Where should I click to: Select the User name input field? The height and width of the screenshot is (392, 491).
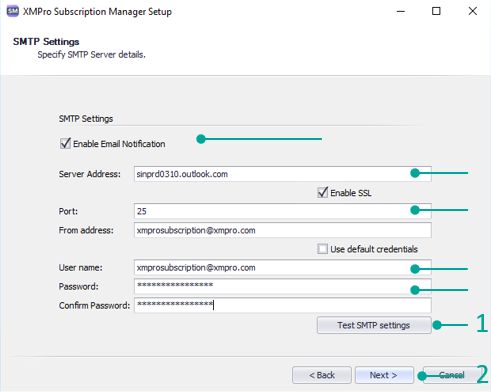283,267
